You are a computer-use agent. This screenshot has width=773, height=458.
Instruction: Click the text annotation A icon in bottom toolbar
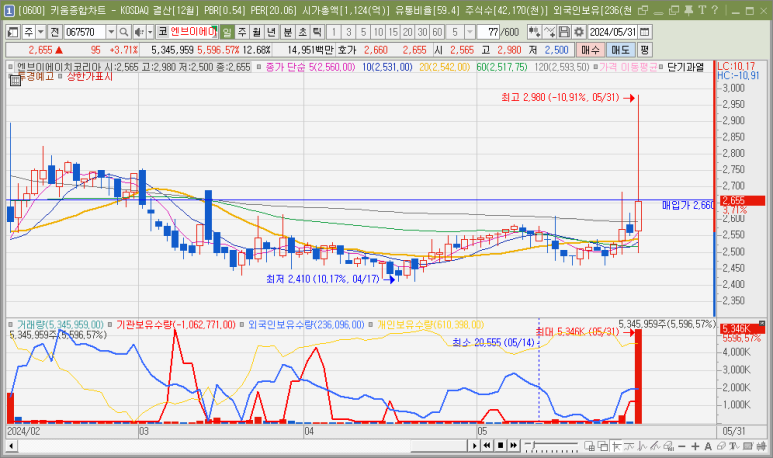click(708, 447)
